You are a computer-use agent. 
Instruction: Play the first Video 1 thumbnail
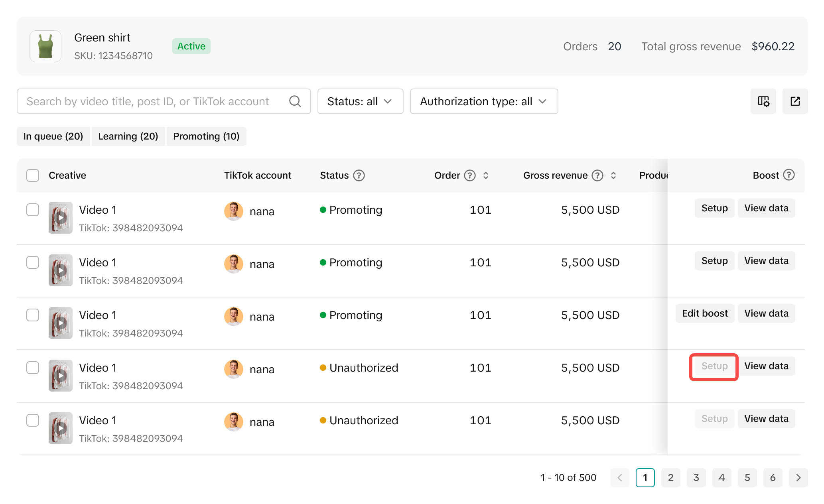[61, 218]
